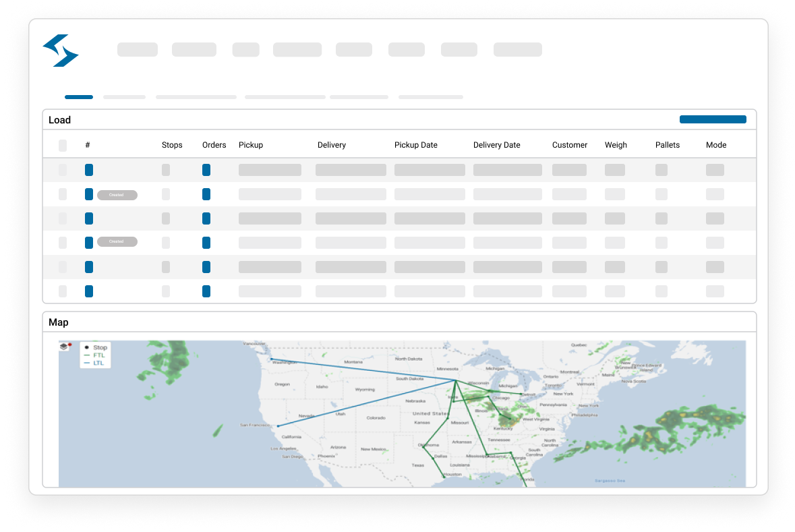The width and height of the screenshot is (795, 532).
Task: Collapse the Map panel
Action: click(x=58, y=322)
